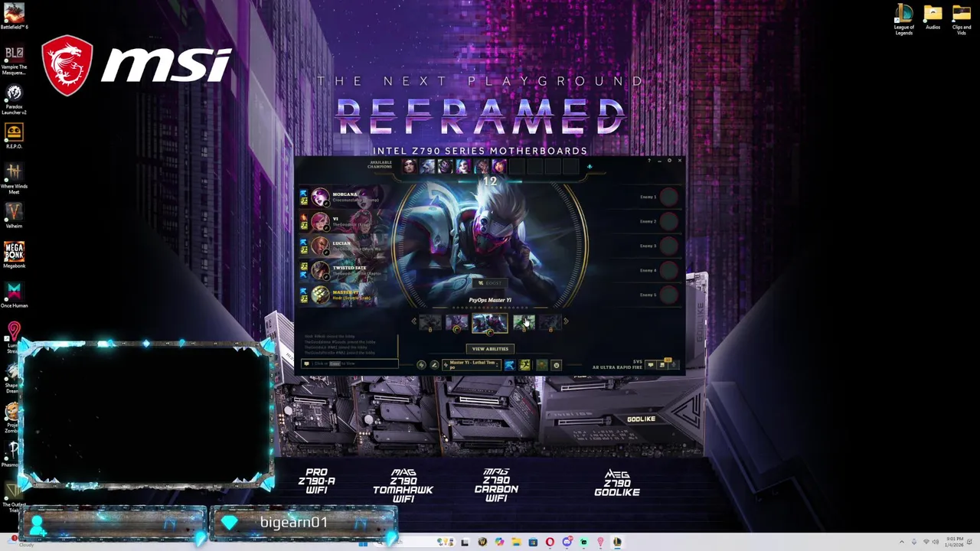Open the League of Legends desktop shortcut
Viewport: 980px width, 551px height.
(904, 20)
